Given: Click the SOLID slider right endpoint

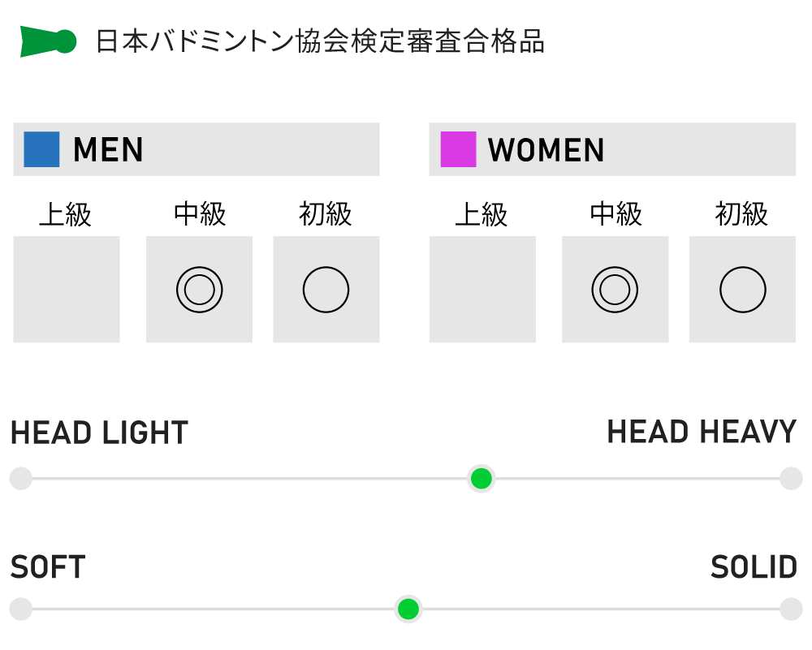Looking at the screenshot, I should coord(791,609).
